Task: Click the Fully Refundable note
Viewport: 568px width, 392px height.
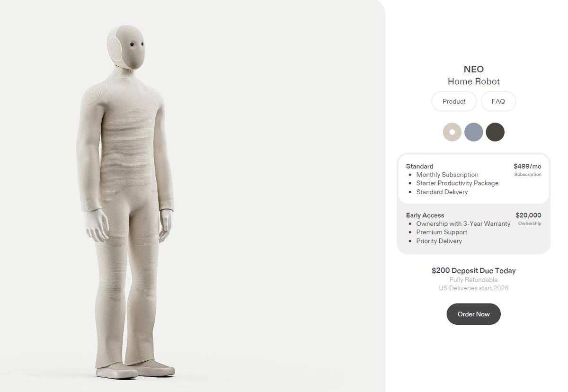Action: click(x=473, y=280)
